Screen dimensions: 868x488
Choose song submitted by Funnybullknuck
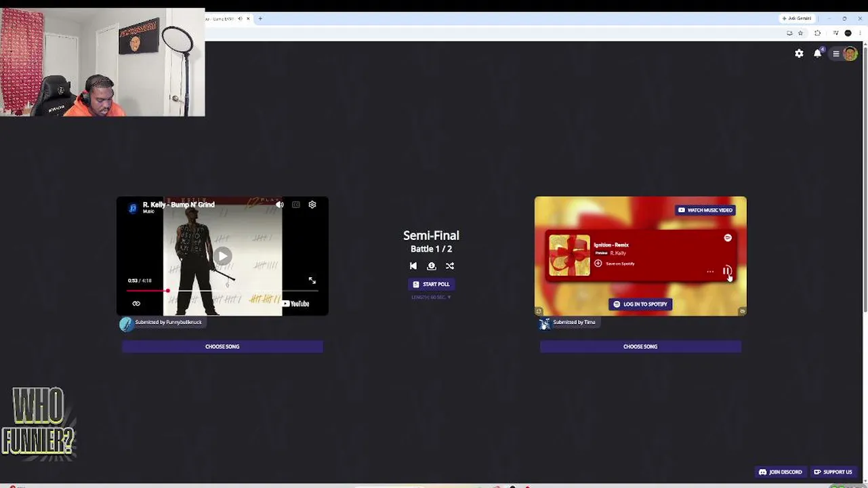click(x=222, y=346)
